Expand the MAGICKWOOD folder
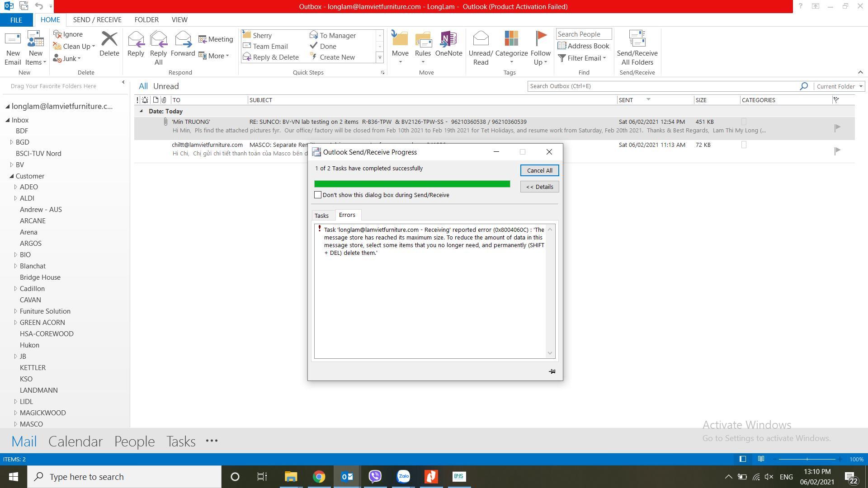The image size is (868, 488). [15, 413]
